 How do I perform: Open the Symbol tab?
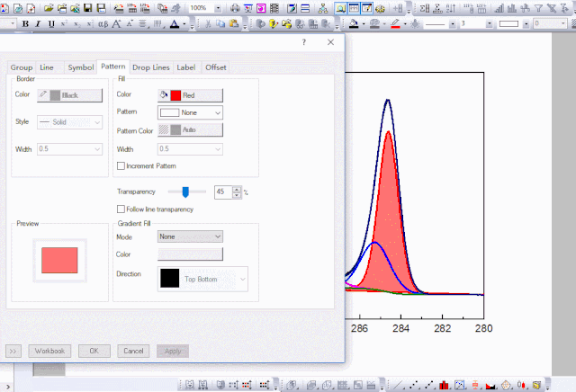pos(80,67)
